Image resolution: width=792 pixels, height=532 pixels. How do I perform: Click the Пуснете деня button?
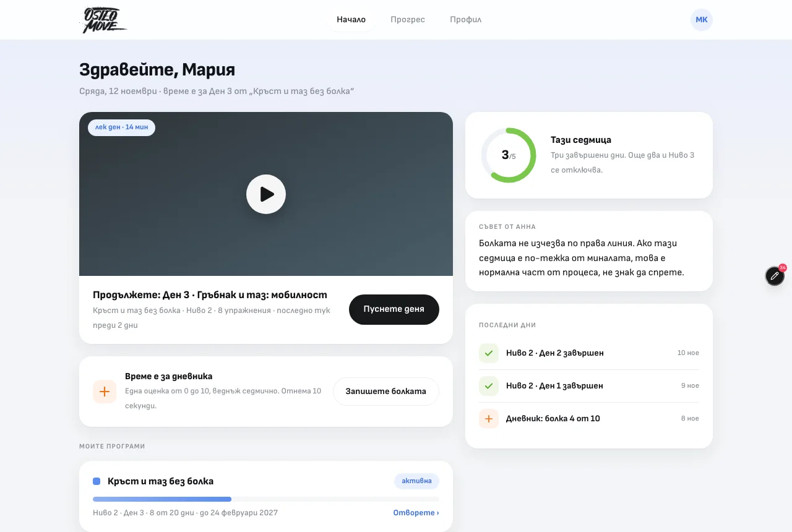tap(394, 309)
